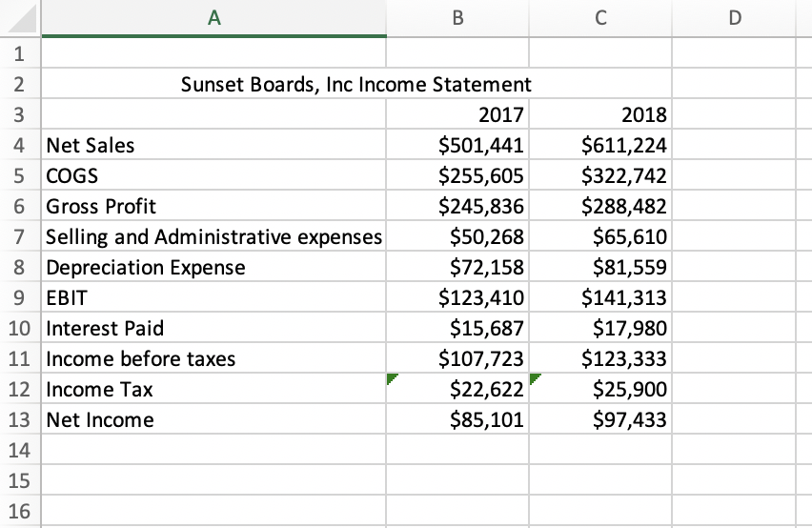Select row 14 header
Screen dimensions: 812x528
20,450
